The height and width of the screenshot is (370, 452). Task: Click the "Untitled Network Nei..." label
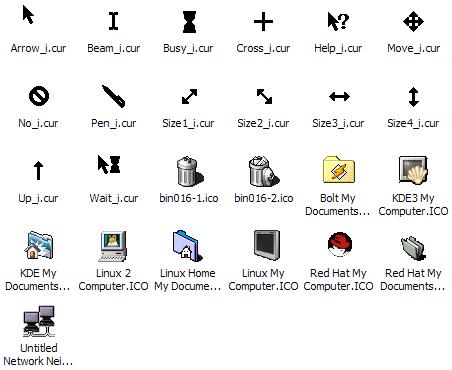click(x=38, y=355)
